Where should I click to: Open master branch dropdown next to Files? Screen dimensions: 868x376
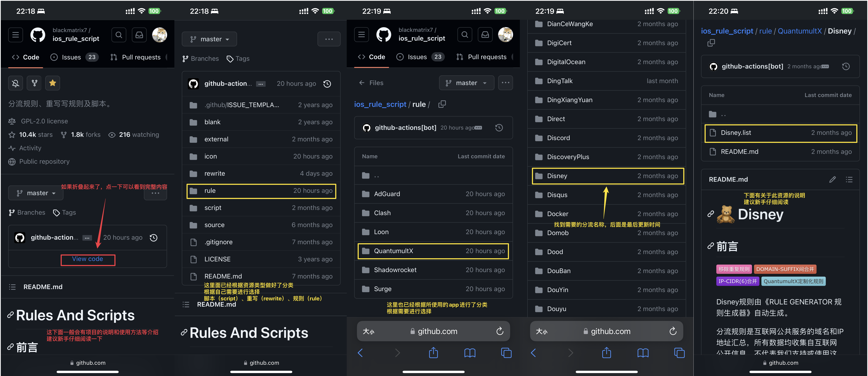click(466, 83)
